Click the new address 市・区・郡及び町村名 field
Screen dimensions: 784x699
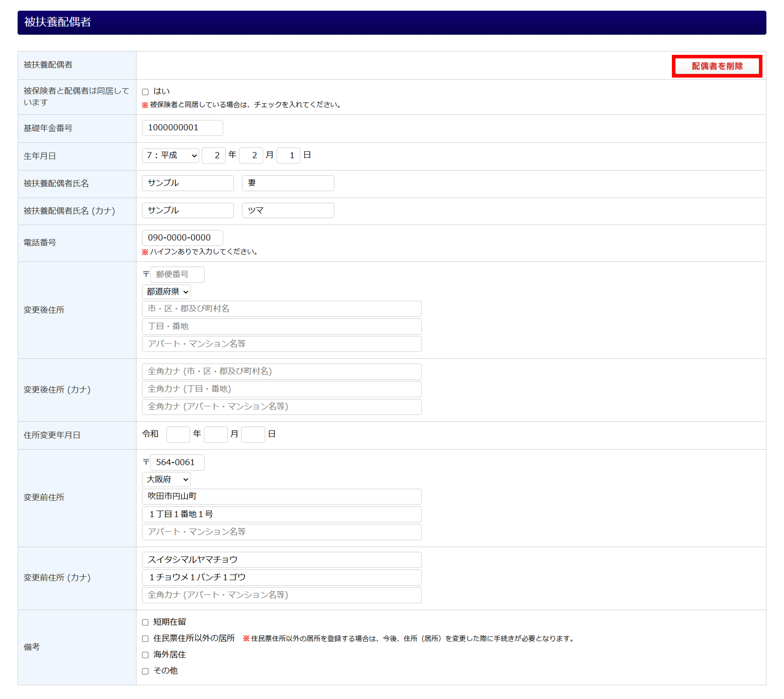pyautogui.click(x=282, y=309)
